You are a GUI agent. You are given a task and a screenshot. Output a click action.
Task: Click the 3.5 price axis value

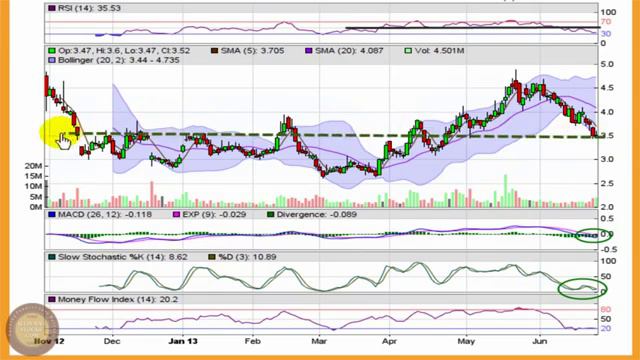click(607, 136)
